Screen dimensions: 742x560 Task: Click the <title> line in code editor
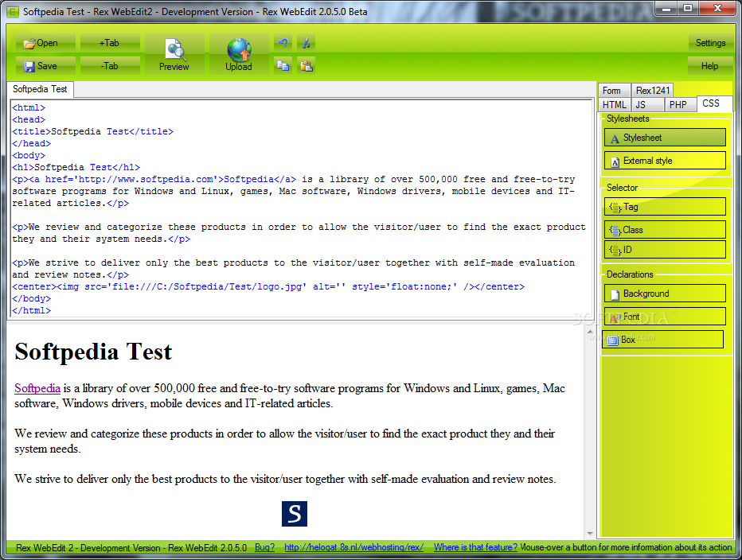tap(92, 131)
